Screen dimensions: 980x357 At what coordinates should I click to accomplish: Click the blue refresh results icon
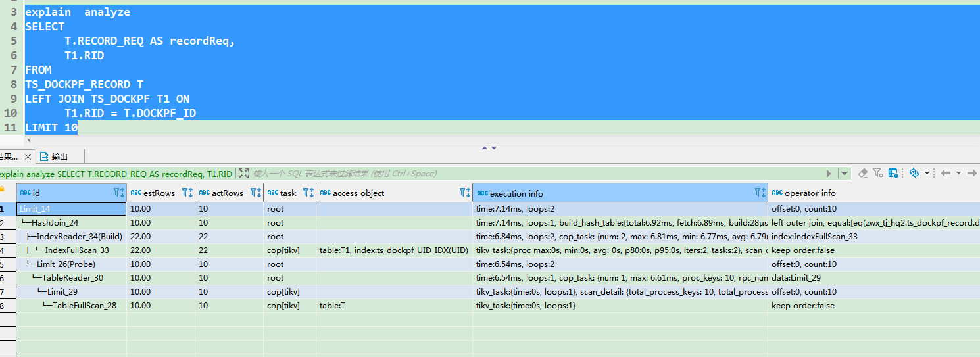(914, 173)
